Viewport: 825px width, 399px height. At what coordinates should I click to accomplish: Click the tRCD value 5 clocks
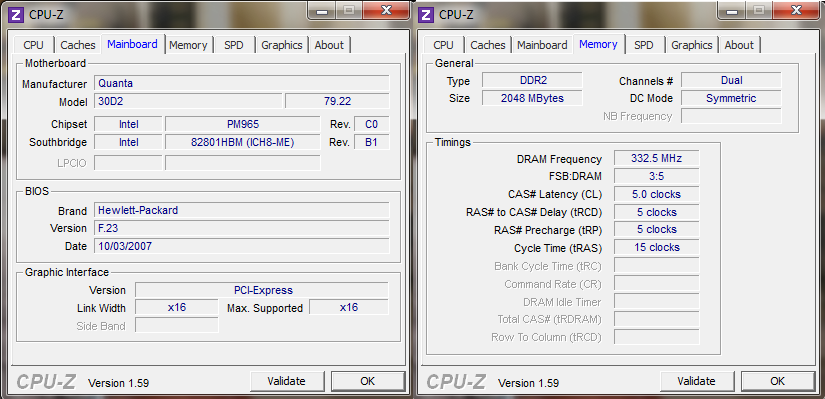pos(656,212)
